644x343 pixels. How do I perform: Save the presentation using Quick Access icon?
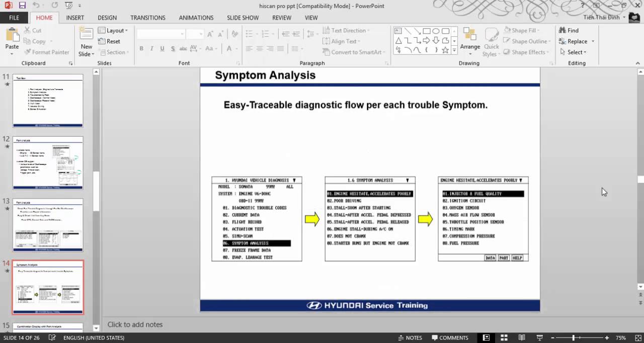click(22, 6)
